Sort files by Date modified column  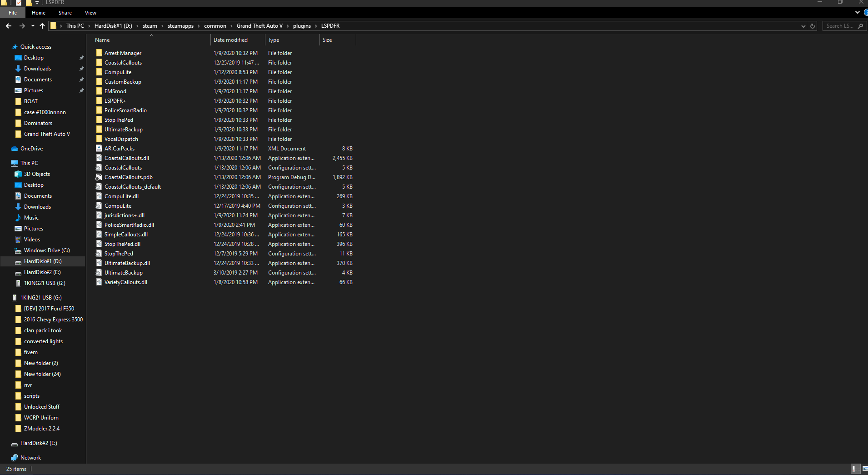tap(238, 40)
